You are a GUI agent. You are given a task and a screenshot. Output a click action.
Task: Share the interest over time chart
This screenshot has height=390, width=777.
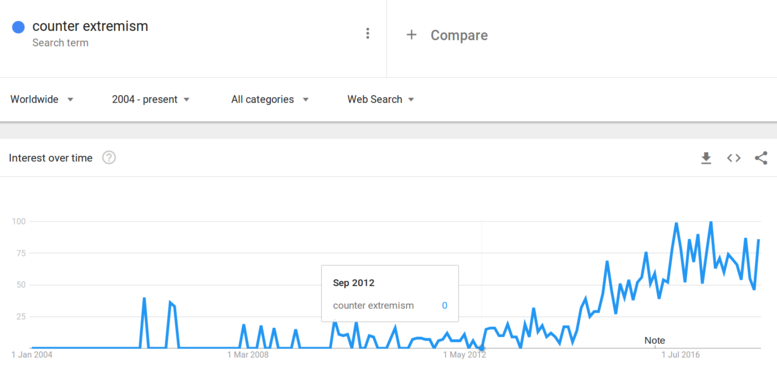[761, 158]
